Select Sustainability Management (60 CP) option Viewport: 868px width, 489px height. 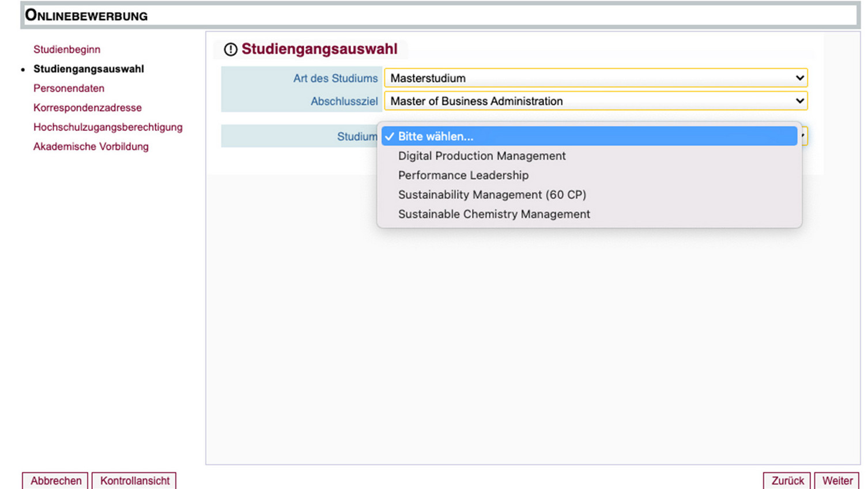coord(492,195)
